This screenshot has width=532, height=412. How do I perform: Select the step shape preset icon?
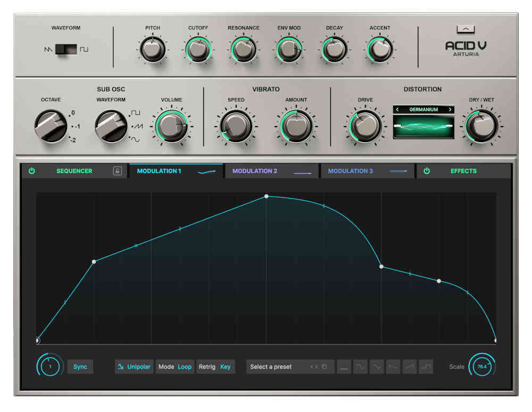point(426,367)
